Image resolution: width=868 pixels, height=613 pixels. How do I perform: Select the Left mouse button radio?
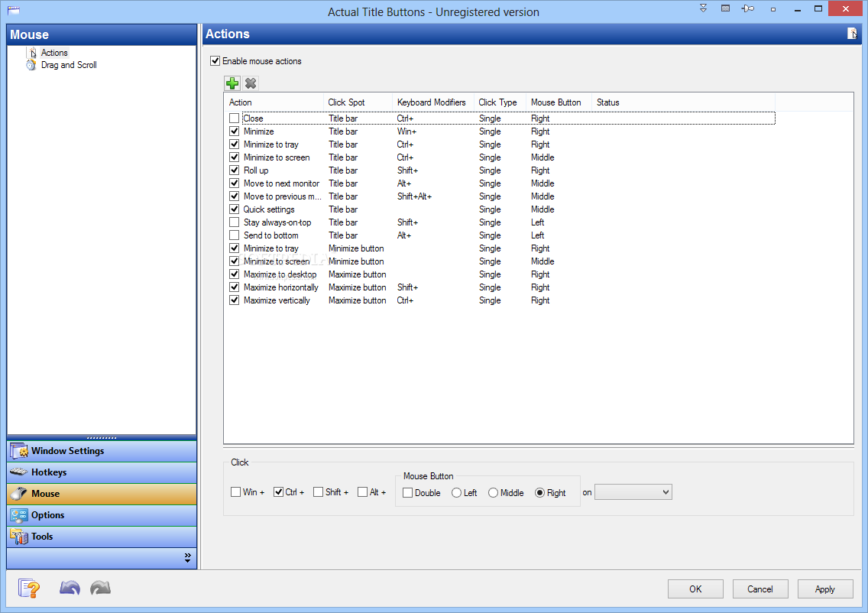coord(456,492)
